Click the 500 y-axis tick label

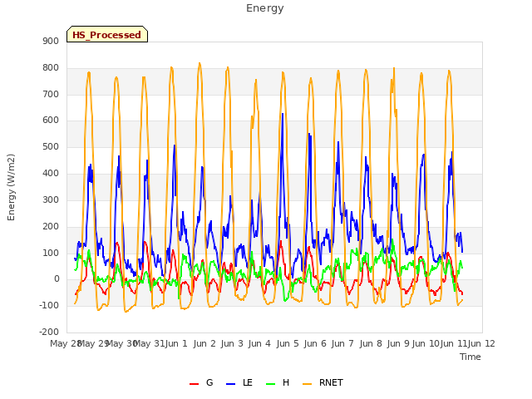click(51, 147)
